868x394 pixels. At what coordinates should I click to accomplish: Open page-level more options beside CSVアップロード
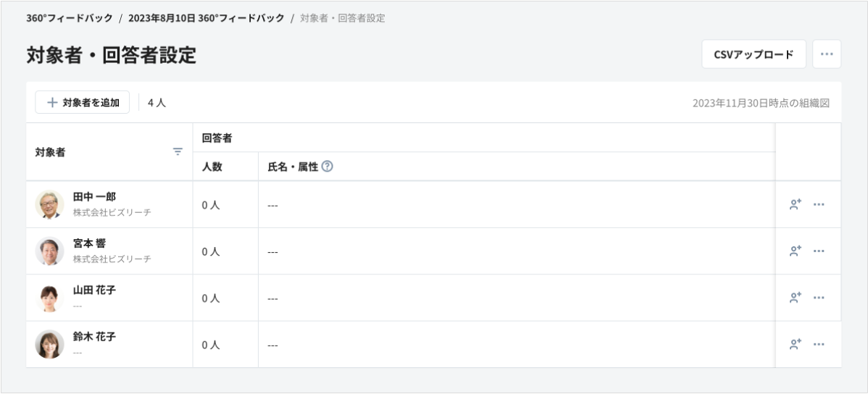[x=826, y=54]
